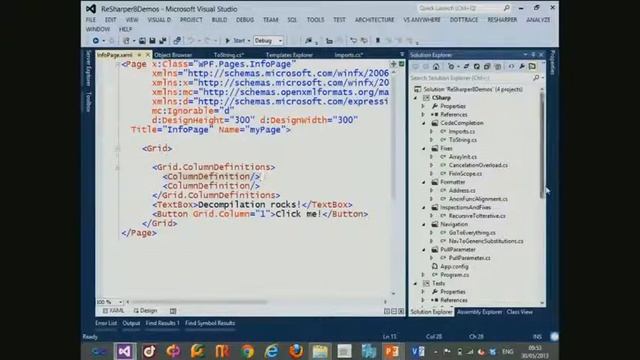Switch to the Object Browser tab
Screen dimensions: 640x360
[x=173, y=55]
